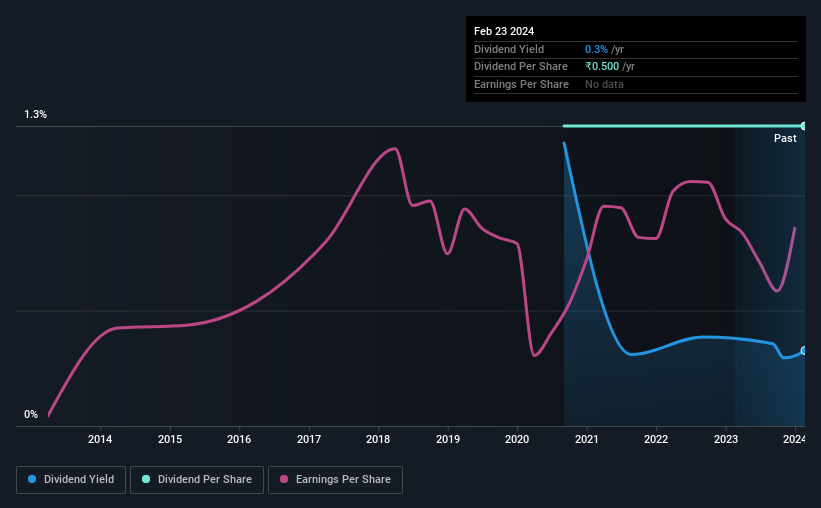
Task: Toggle the Dividend Per Share legend button
Action: [x=197, y=480]
